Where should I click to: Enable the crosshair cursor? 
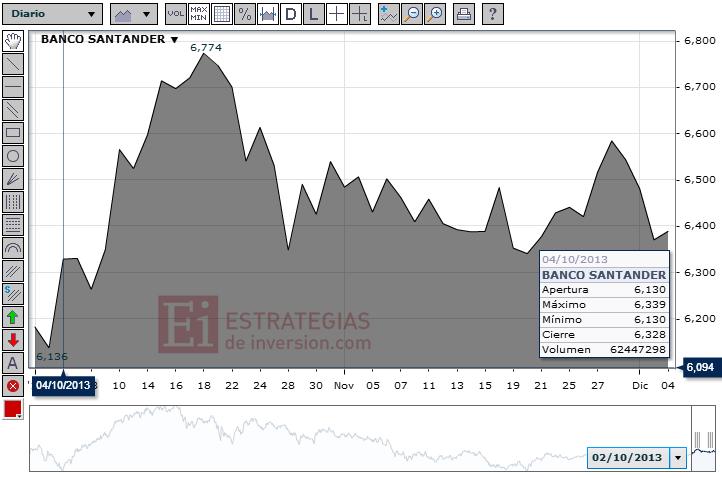337,14
